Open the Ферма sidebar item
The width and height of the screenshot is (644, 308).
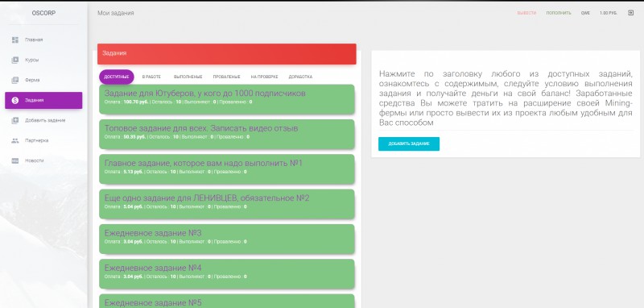(43, 80)
